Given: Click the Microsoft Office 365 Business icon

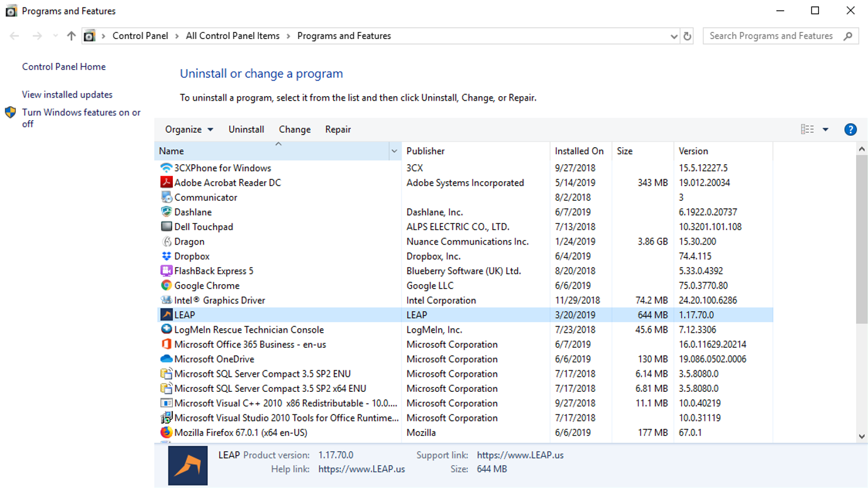Looking at the screenshot, I should (x=166, y=345).
